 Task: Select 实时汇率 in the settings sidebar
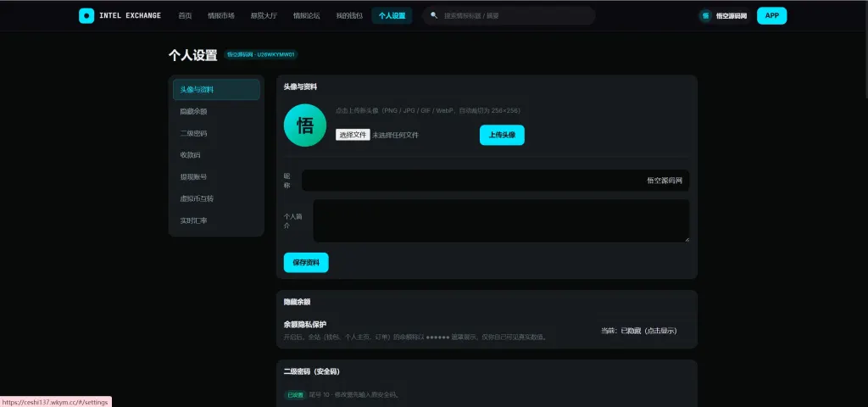216,221
